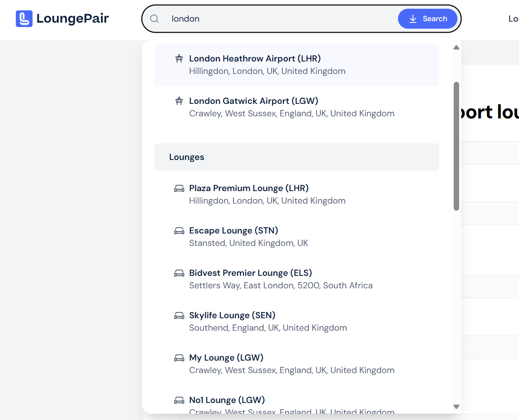Choose Escape Lounge (STN)
The image size is (519, 420).
point(297,237)
